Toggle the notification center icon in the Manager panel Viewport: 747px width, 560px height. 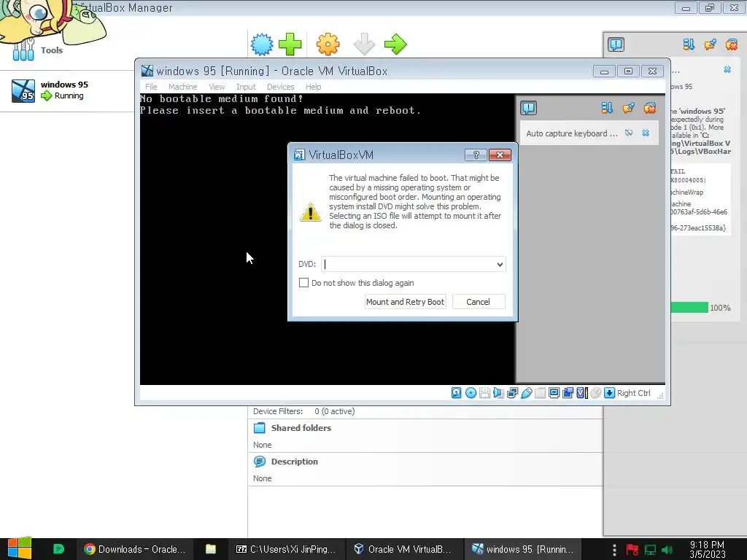tap(616, 44)
